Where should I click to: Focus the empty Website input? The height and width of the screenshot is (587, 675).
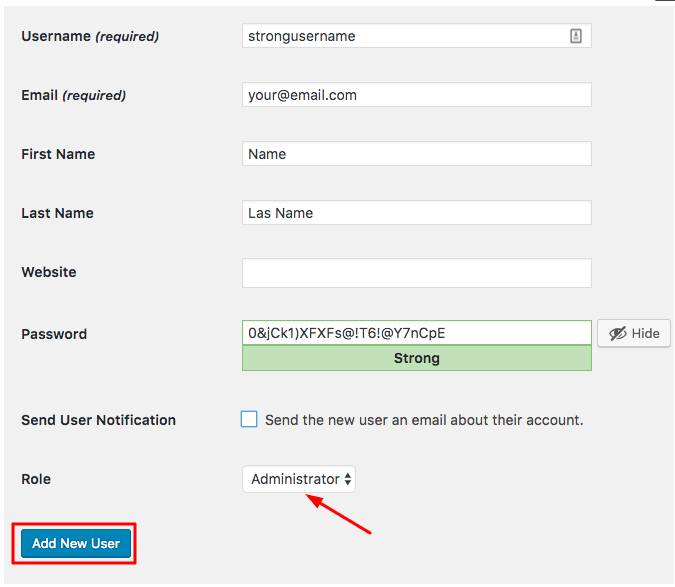[x=416, y=273]
